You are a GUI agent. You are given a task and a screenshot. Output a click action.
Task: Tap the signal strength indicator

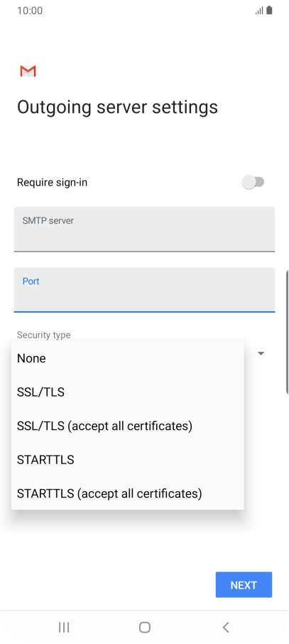259,11
